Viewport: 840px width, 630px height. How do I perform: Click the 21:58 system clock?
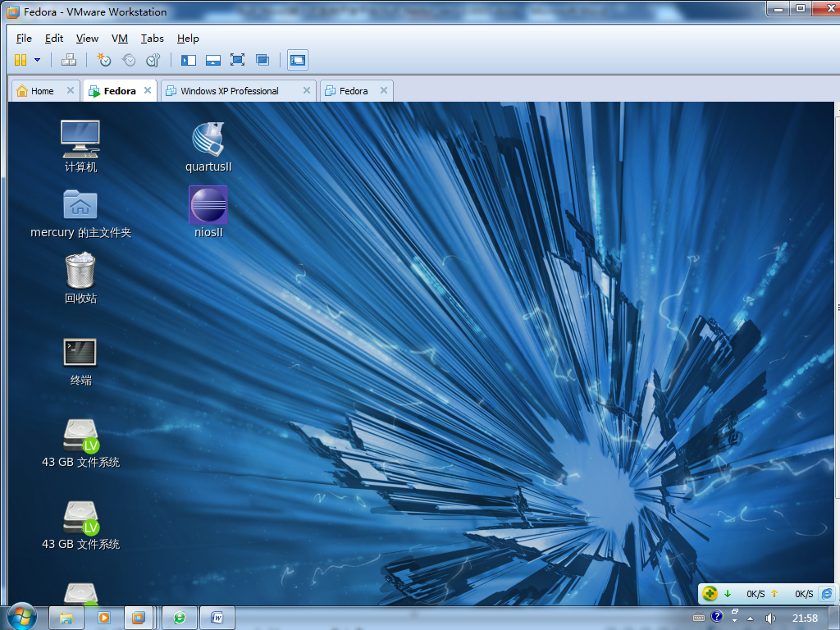click(806, 619)
